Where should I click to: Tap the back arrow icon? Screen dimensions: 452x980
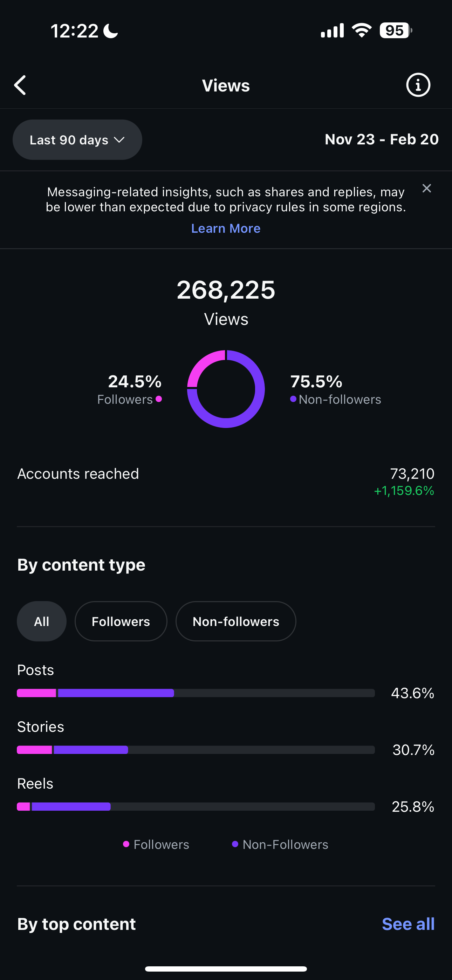pyautogui.click(x=21, y=85)
